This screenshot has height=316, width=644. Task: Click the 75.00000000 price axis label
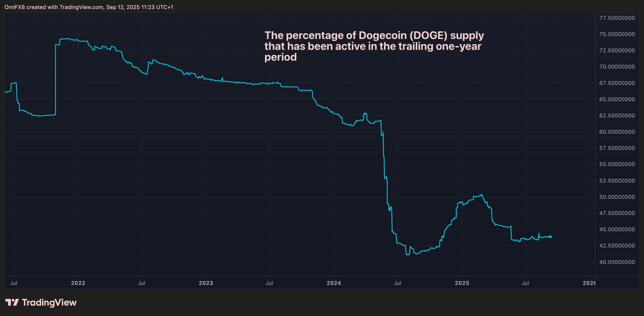[x=617, y=34]
